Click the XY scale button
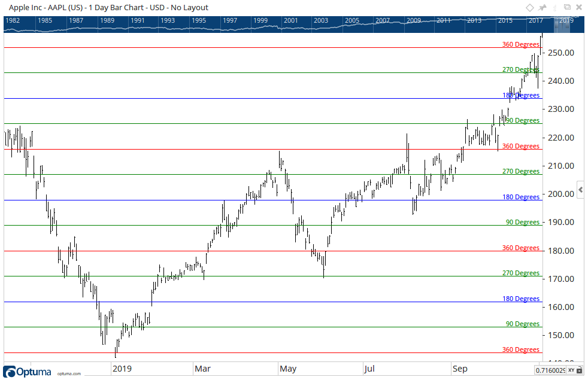 click(x=571, y=370)
